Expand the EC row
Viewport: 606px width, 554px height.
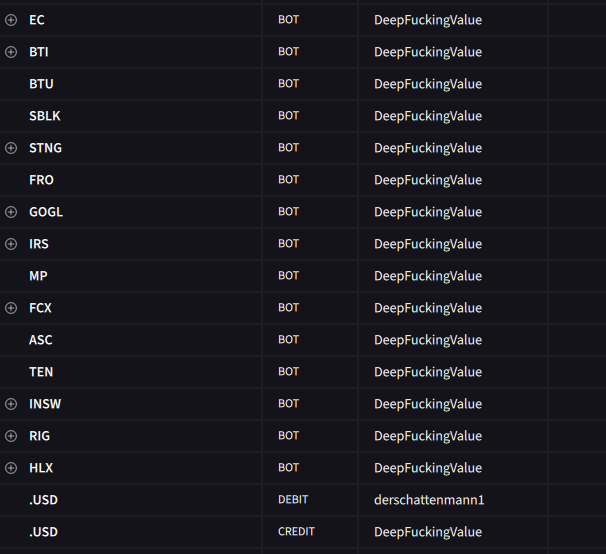click(x=11, y=20)
